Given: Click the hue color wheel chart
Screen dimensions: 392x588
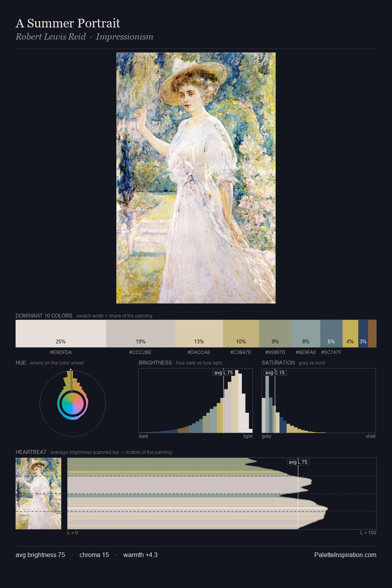Looking at the screenshot, I should pyautogui.click(x=73, y=403).
